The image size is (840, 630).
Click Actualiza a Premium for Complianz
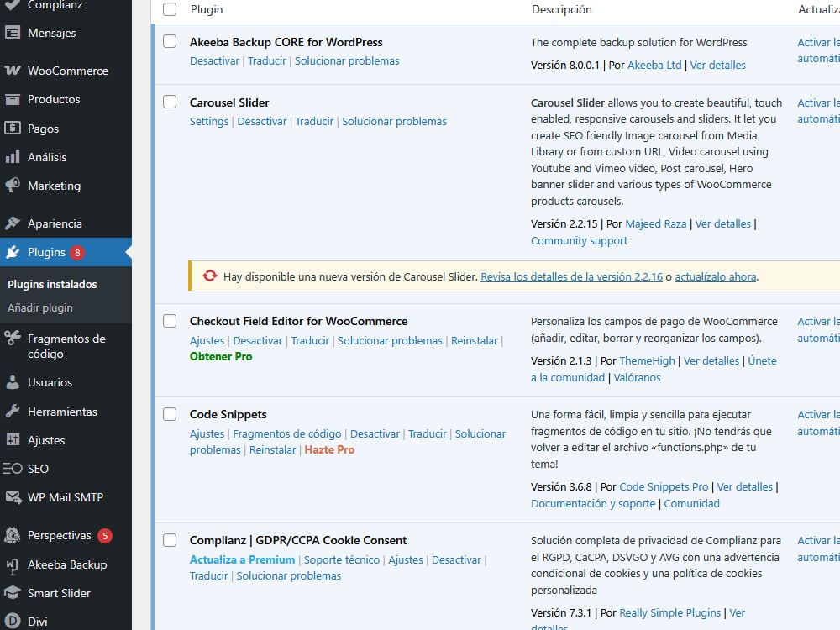pyautogui.click(x=242, y=559)
